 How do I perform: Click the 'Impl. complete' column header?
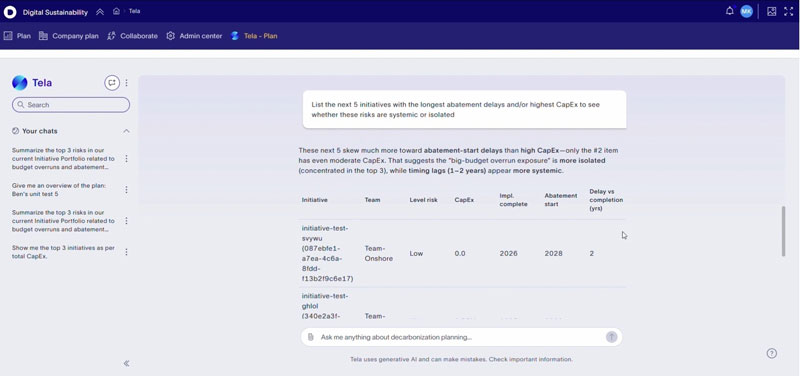pos(513,200)
